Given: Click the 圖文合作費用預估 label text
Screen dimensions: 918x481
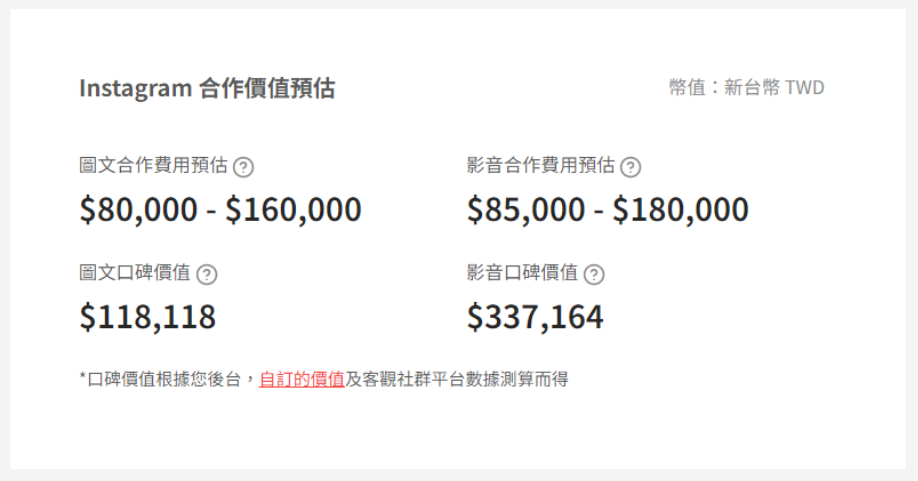Looking at the screenshot, I should coord(153,166).
